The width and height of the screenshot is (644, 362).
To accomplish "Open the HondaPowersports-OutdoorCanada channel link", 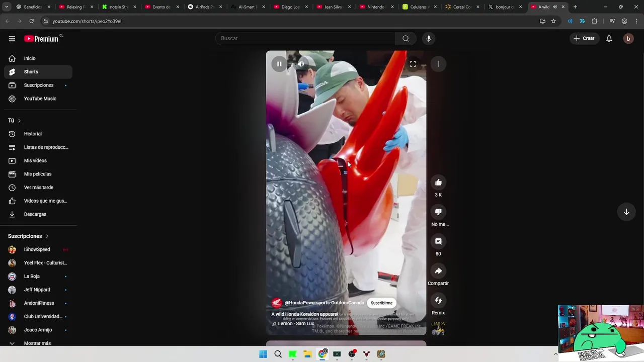I will [325, 303].
